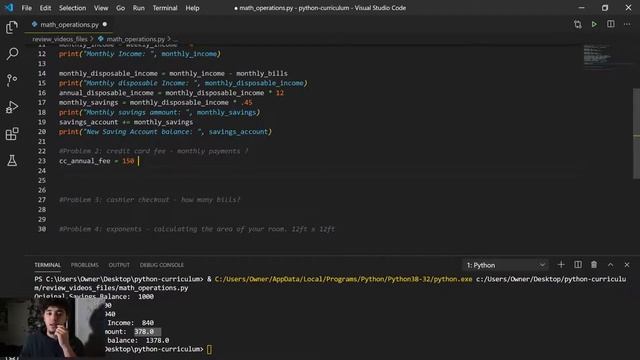Click the value 150 on line 23
This screenshot has width=640, height=360.
(128, 161)
